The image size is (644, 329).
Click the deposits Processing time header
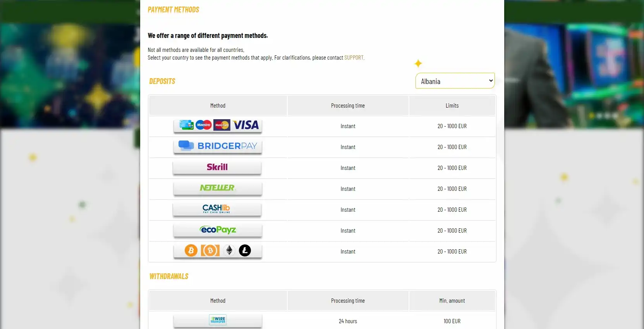click(348, 106)
